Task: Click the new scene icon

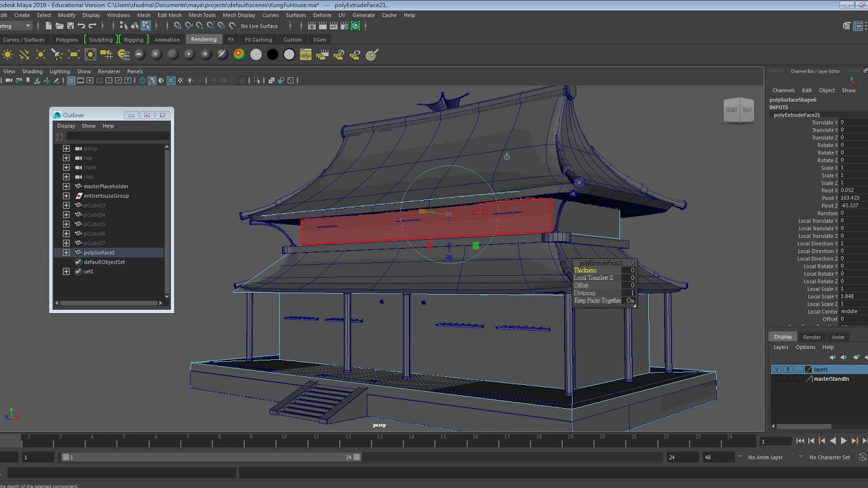Action: click(48, 26)
